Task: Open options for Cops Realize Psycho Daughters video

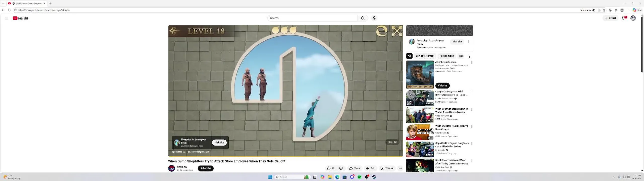Action: [472, 144]
